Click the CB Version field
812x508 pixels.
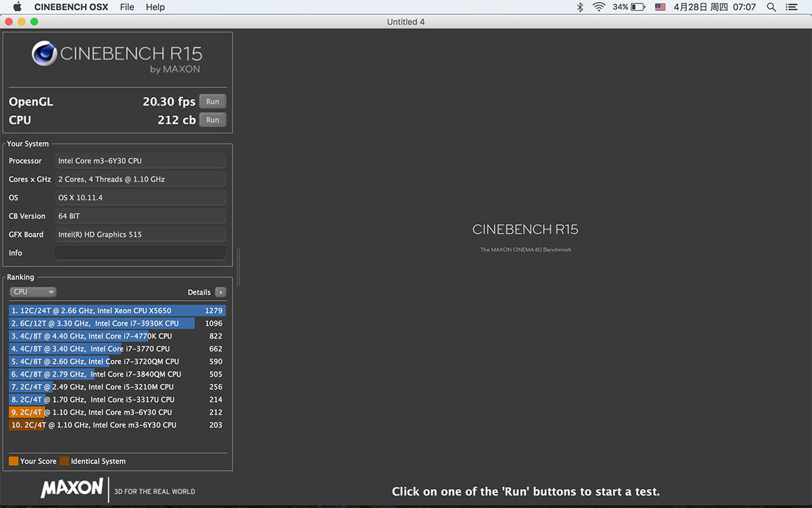(141, 216)
